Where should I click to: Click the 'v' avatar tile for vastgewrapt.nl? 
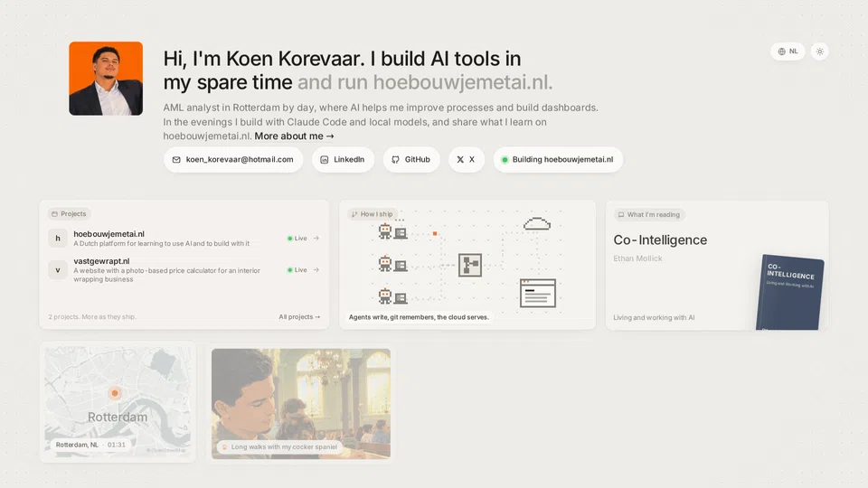point(58,270)
